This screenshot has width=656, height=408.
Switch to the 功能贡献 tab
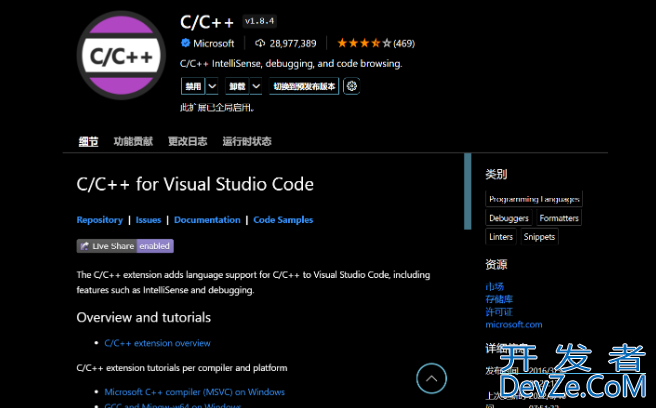pos(133,142)
